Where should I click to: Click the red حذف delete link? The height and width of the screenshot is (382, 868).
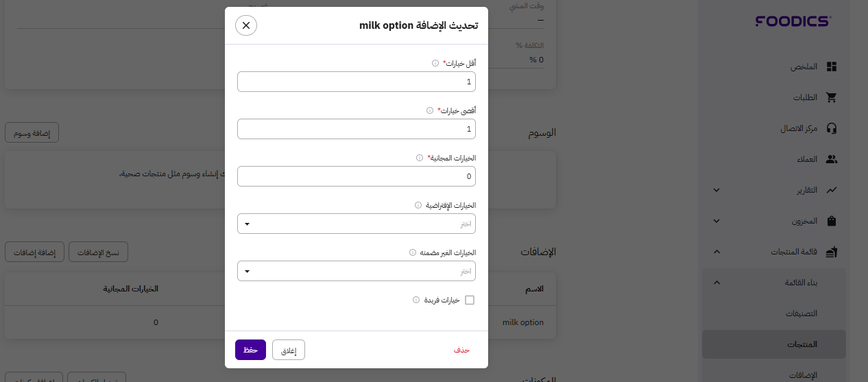461,350
